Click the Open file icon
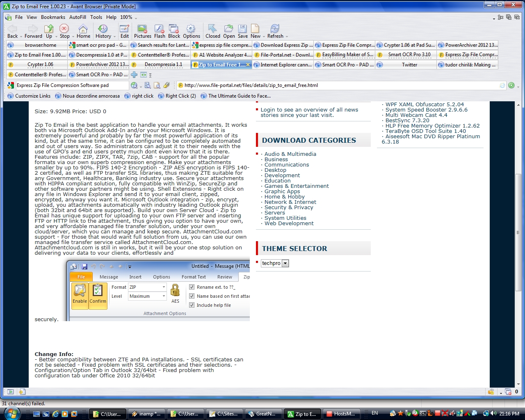 [229, 28]
